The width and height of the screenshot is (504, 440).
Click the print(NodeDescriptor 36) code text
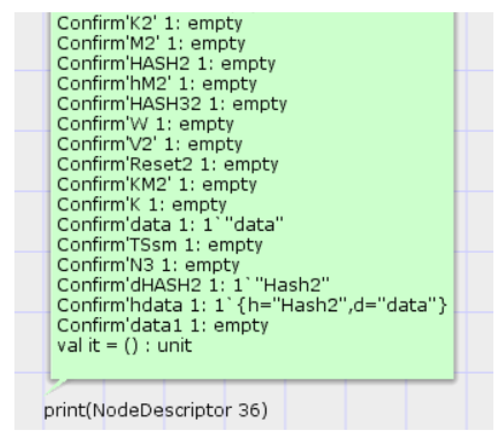(155, 410)
